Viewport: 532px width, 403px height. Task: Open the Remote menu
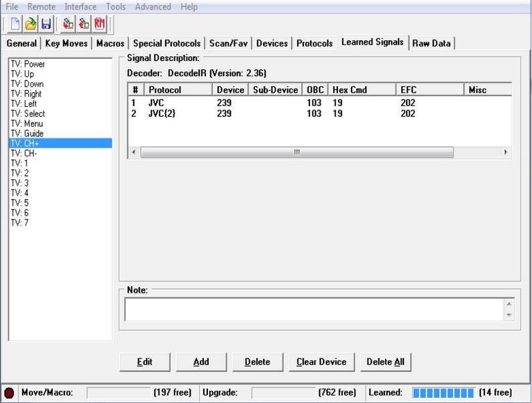(42, 7)
